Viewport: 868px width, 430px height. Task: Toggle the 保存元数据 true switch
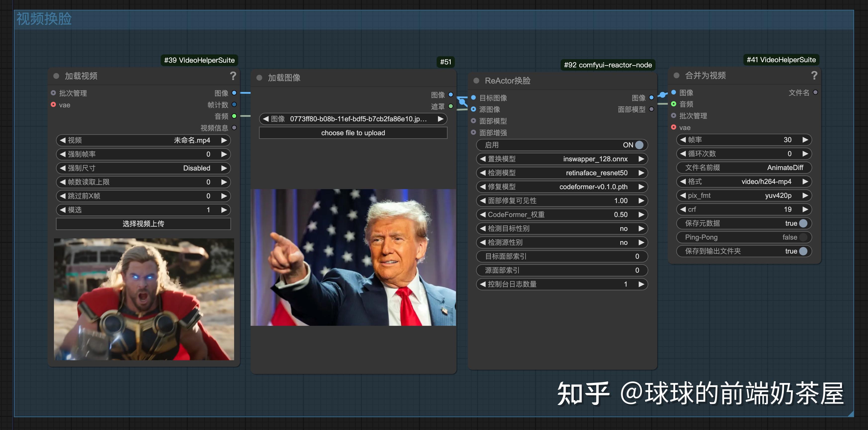[803, 223]
